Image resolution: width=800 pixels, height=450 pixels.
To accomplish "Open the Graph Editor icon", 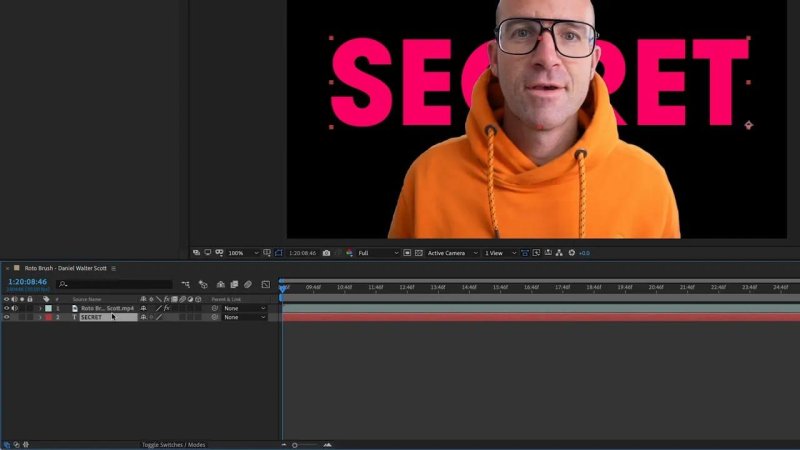I will pos(265,284).
